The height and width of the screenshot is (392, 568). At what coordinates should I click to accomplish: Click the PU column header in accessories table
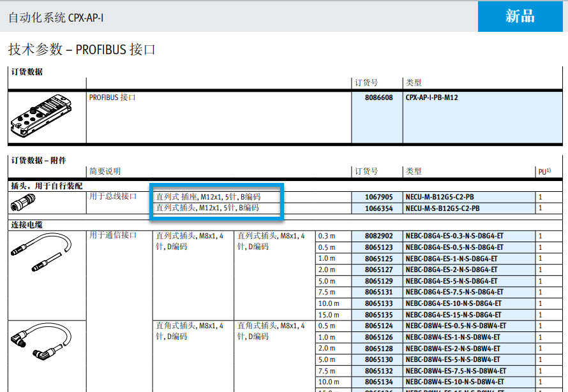(x=544, y=171)
